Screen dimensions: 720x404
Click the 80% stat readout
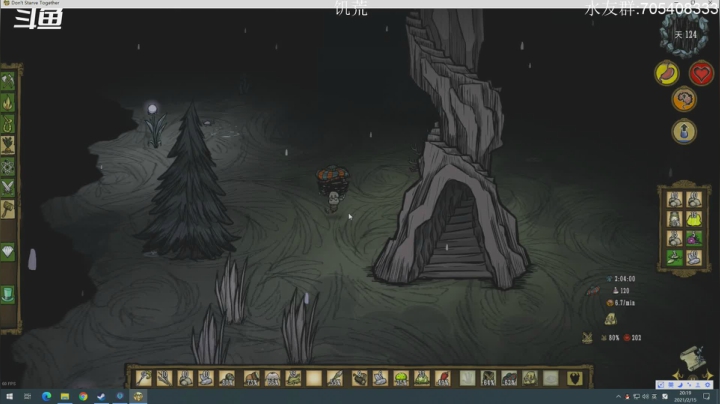(614, 338)
